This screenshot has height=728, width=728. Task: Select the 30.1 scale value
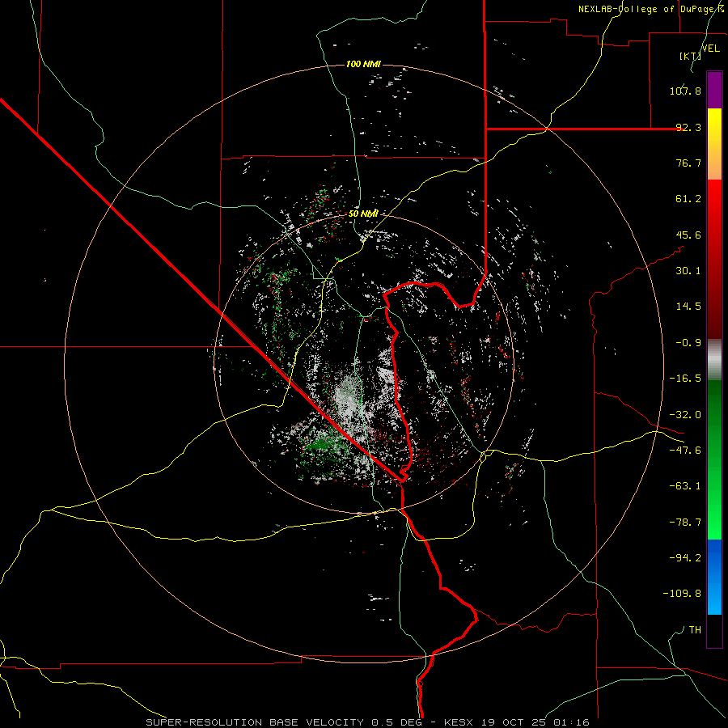tap(688, 271)
